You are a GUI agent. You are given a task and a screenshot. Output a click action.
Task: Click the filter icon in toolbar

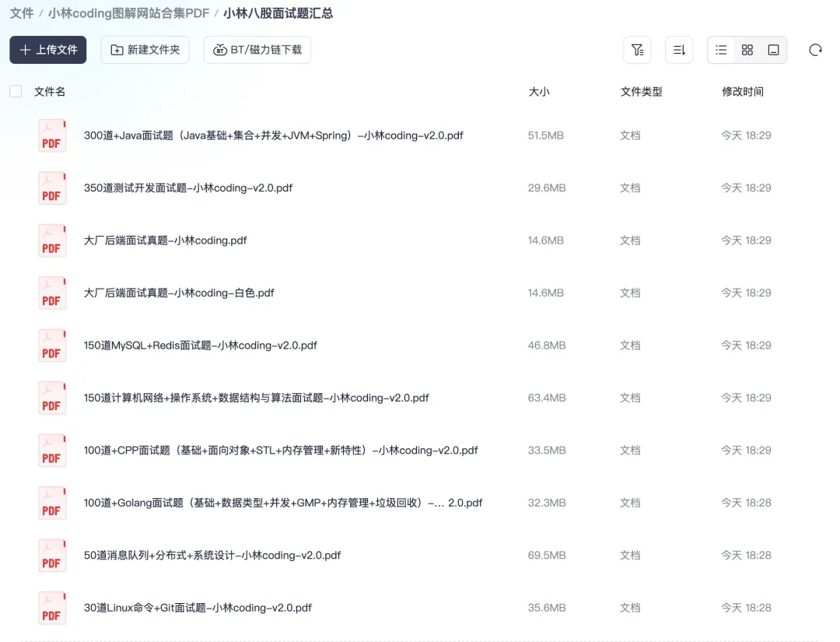pyautogui.click(x=637, y=50)
